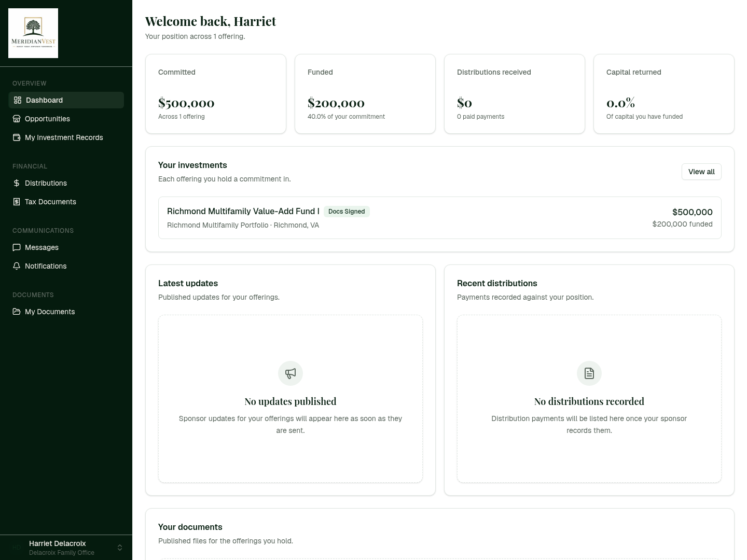Click the 'No updates published' message
This screenshot has width=747, height=560.
[x=290, y=401]
